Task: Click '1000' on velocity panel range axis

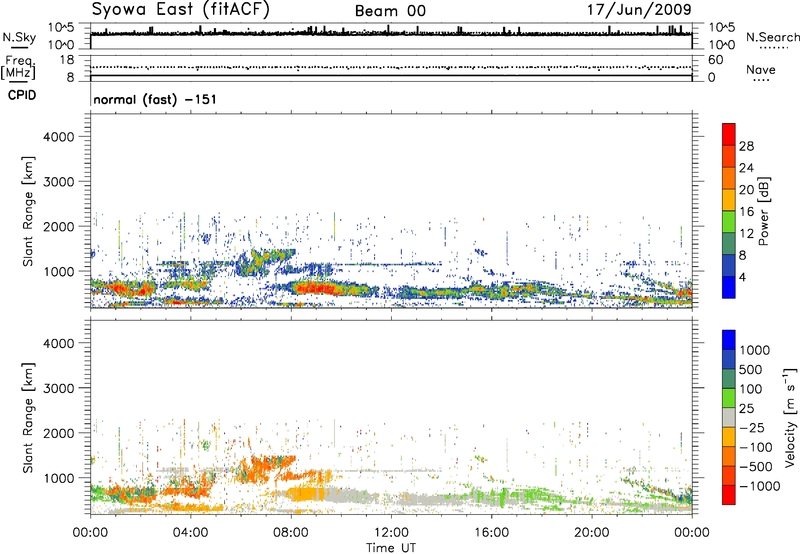Action: (59, 478)
